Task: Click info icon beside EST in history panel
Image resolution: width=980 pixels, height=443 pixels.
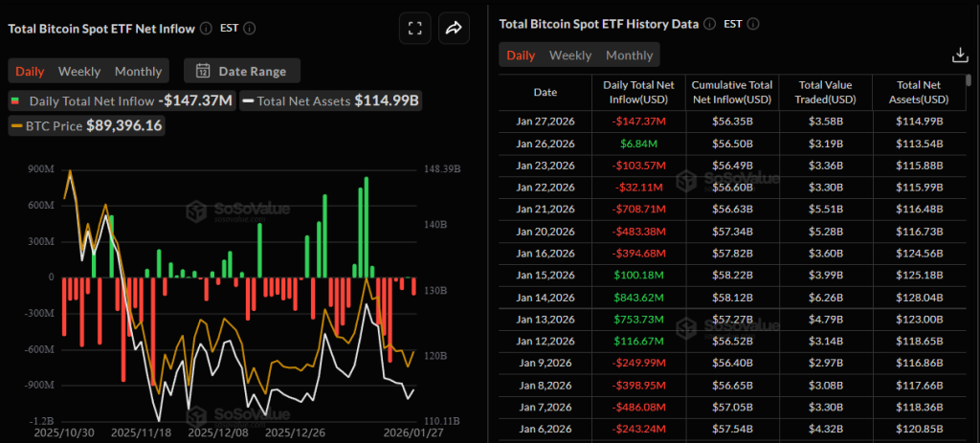Action: [753, 23]
